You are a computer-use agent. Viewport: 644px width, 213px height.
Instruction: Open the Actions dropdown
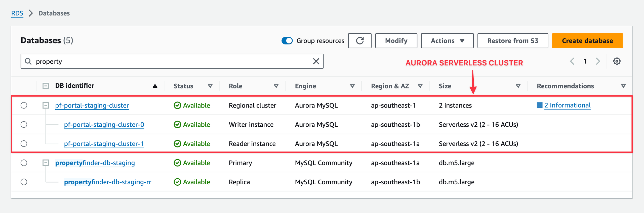[x=447, y=41]
